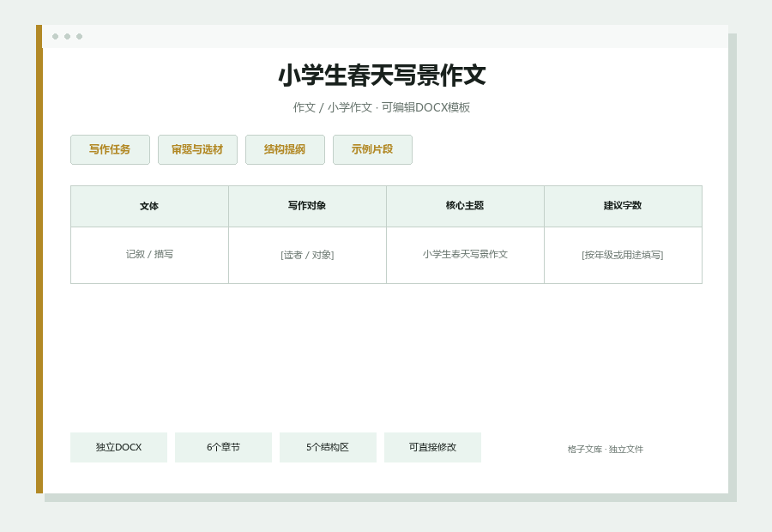Select the 文体 column header
Screen dimensions: 772x532
pyautogui.click(x=149, y=207)
